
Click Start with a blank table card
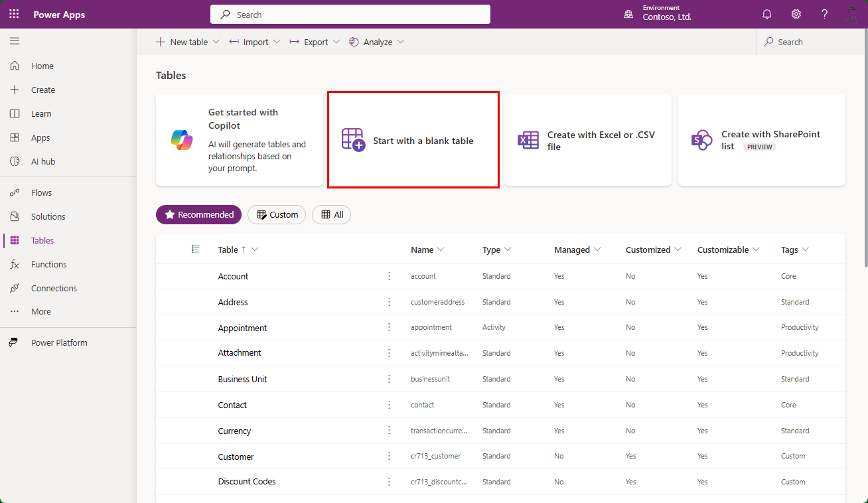tap(413, 140)
